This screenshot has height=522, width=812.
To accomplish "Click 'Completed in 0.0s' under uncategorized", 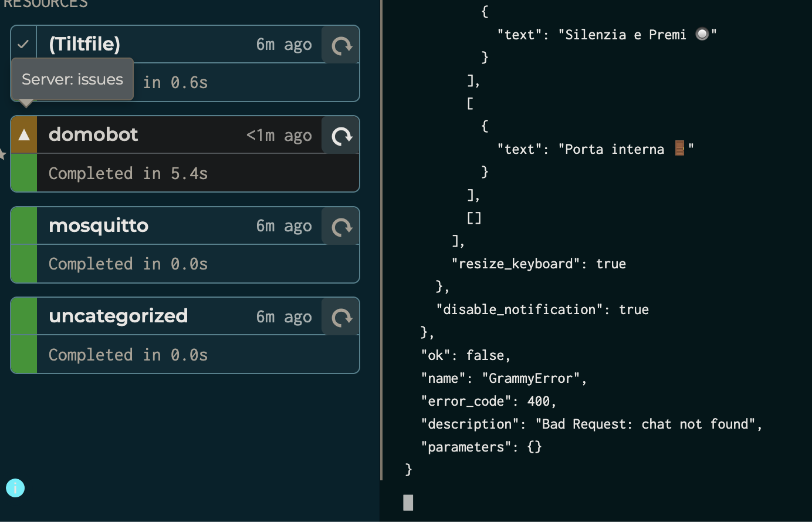I will (128, 355).
